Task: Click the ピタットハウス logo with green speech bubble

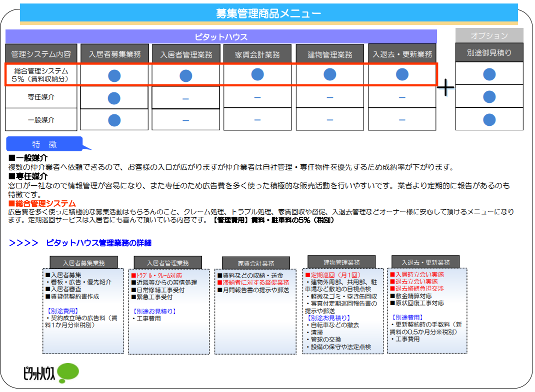Action: coord(51,373)
